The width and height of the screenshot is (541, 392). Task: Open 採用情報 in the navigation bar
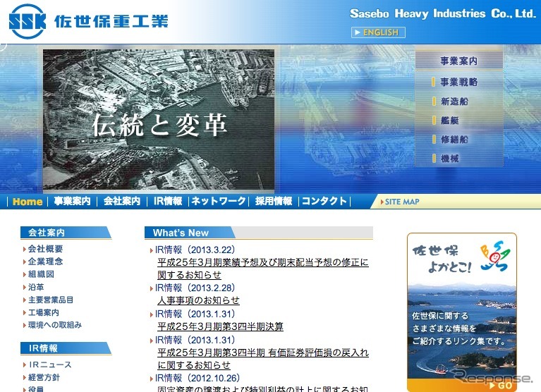(274, 201)
